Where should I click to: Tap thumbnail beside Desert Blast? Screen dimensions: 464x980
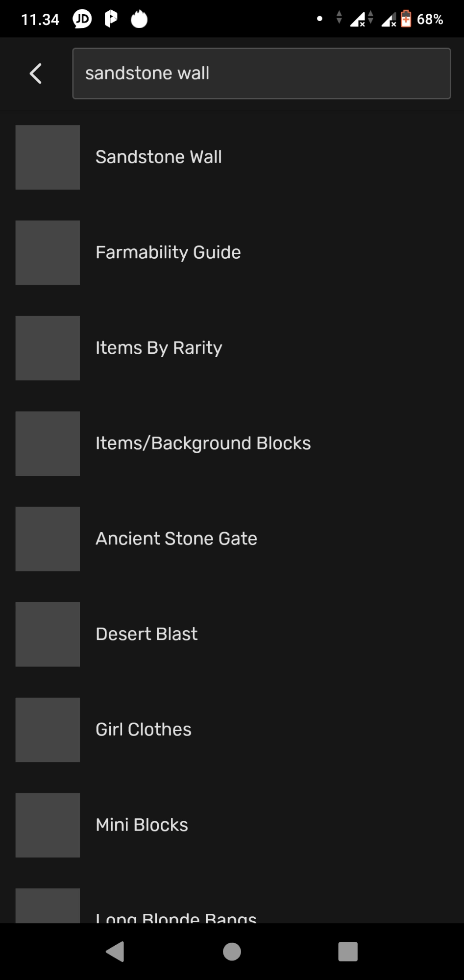pos(48,634)
